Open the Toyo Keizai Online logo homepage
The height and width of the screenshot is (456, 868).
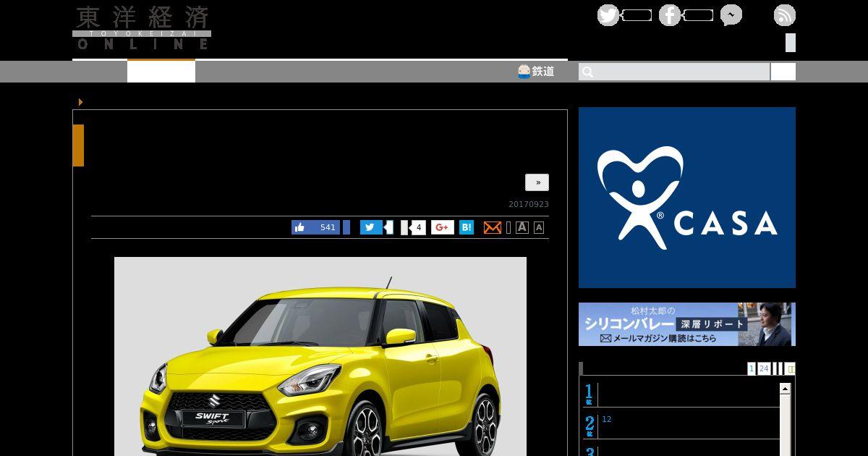click(142, 28)
